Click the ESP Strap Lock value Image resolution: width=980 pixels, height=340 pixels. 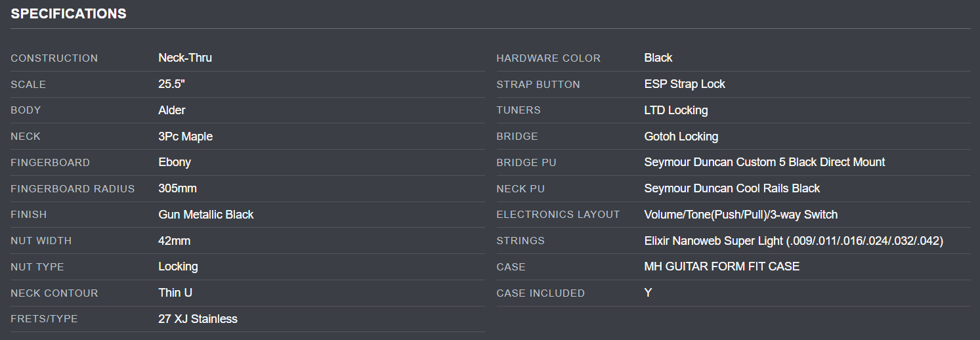click(685, 84)
